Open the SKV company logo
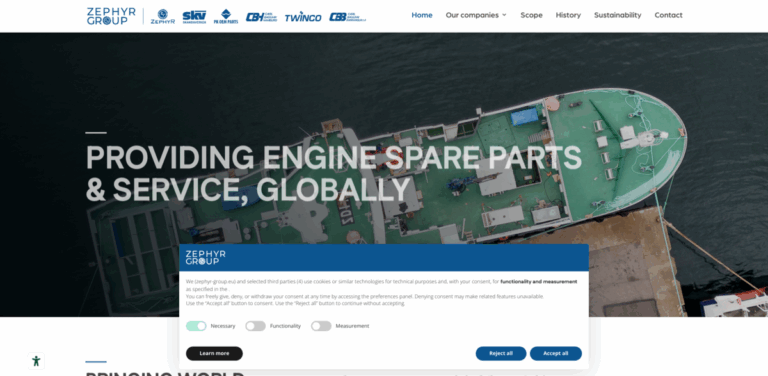The width and height of the screenshot is (768, 376). [194, 17]
